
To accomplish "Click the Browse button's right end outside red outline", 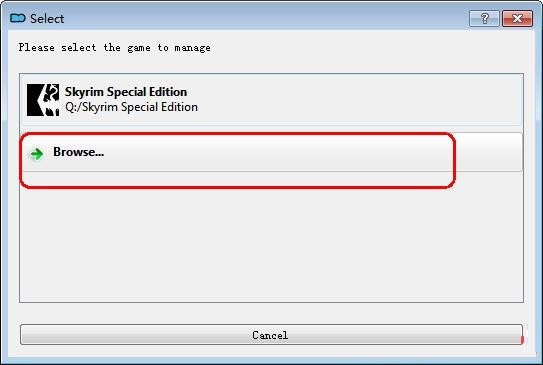I will (x=489, y=152).
